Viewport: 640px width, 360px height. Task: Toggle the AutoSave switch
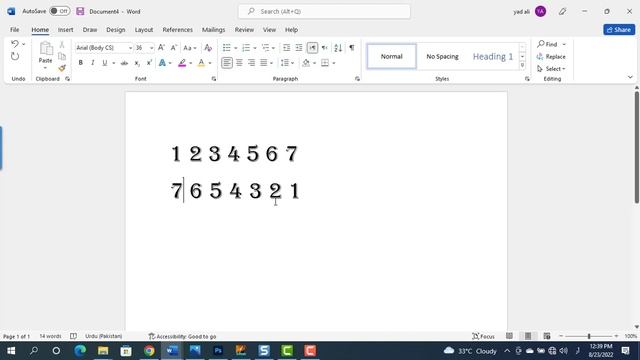60,11
